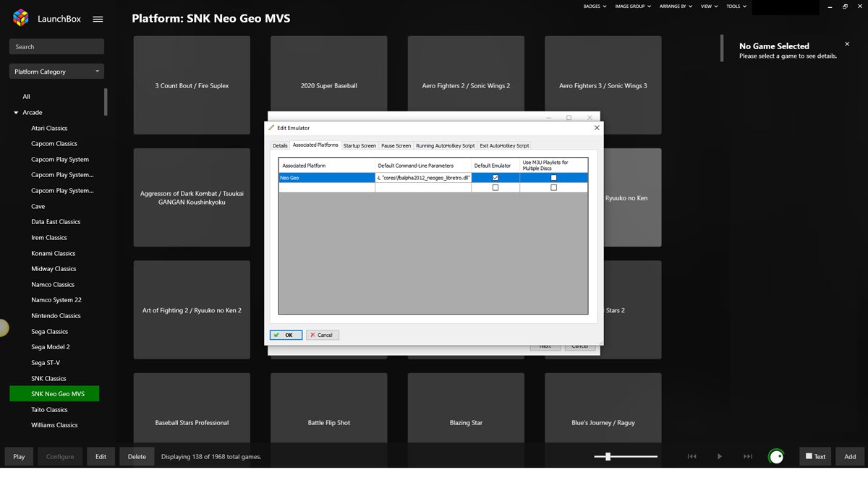
Task: Click the fbalpha2012 command-line parameters cell
Action: 423,177
